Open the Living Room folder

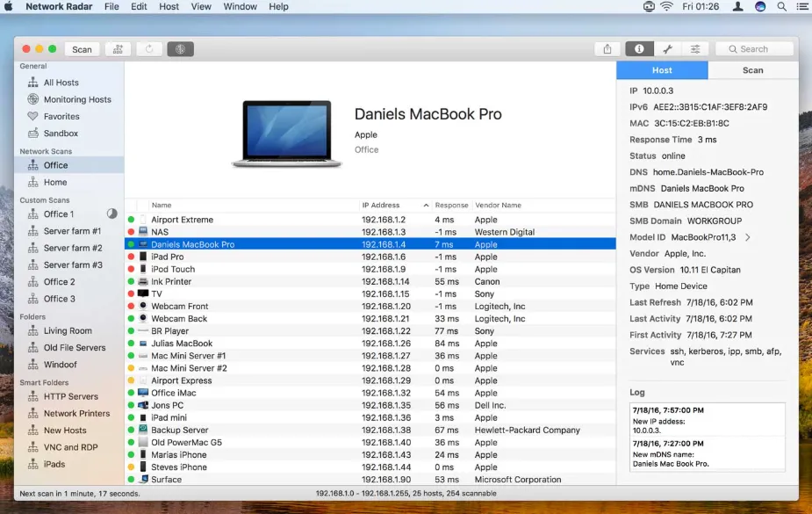(69, 330)
